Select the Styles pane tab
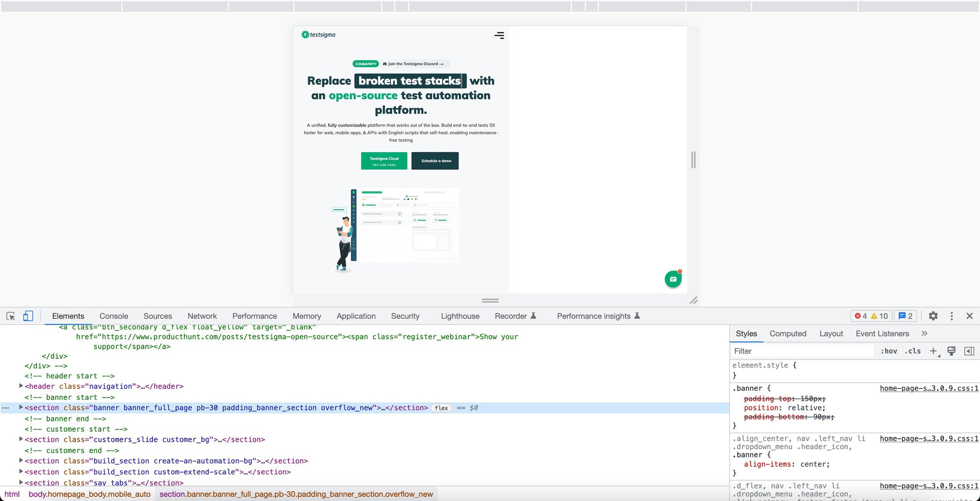Viewport: 980px width, 501px height. pos(746,333)
